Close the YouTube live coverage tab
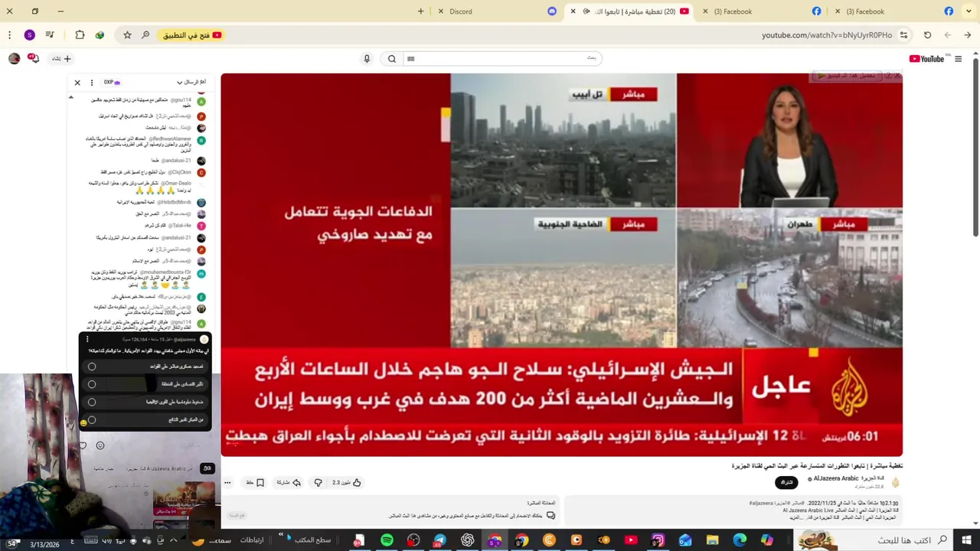This screenshot has width=980, height=551. coord(573,11)
